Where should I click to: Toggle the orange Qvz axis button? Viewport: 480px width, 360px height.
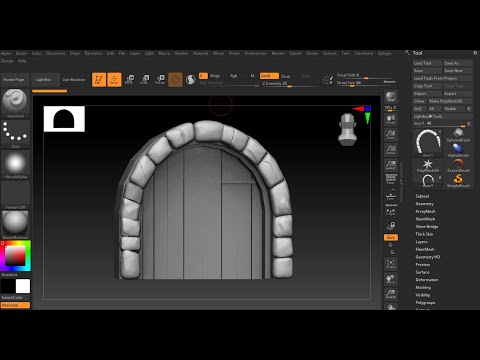tap(391, 237)
